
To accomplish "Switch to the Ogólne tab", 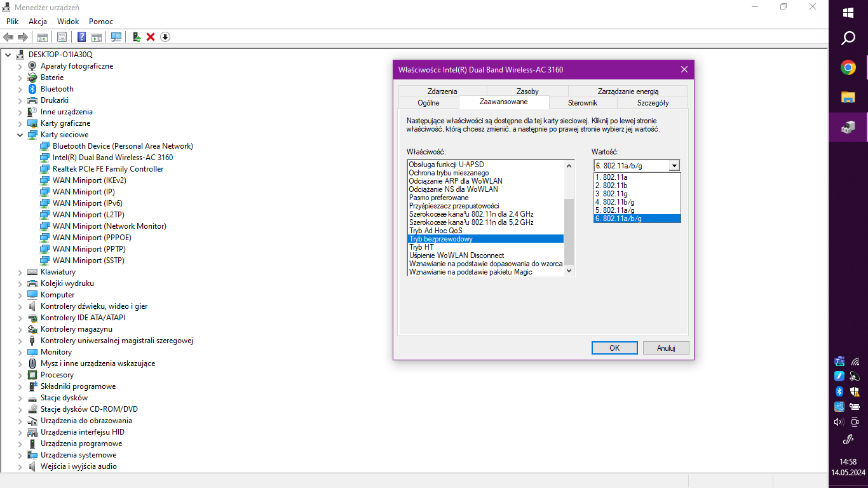I will click(429, 103).
